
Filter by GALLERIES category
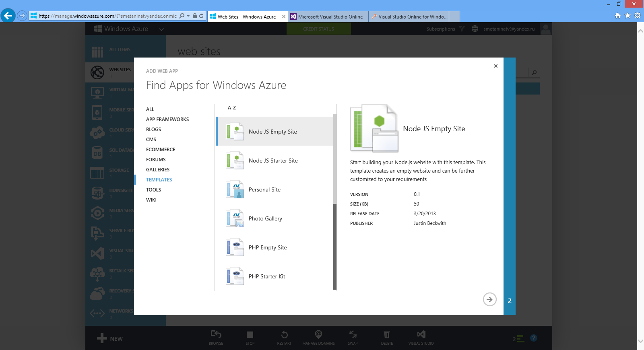click(x=158, y=170)
